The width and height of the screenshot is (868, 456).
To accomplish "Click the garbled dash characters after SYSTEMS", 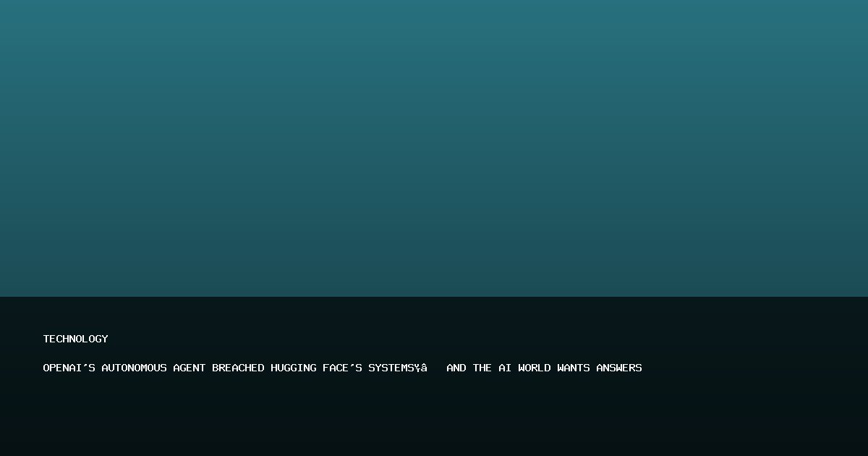I will tap(421, 368).
